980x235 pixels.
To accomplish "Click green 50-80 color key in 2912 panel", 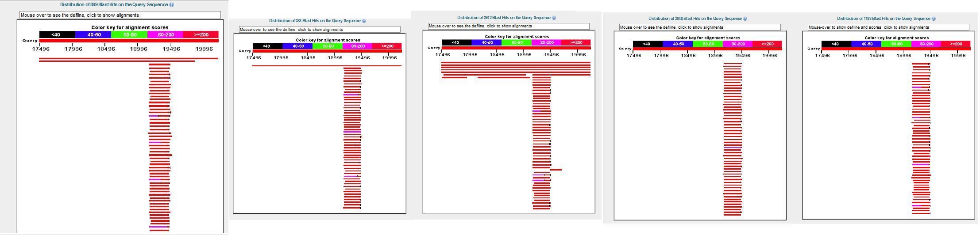I will point(517,43).
